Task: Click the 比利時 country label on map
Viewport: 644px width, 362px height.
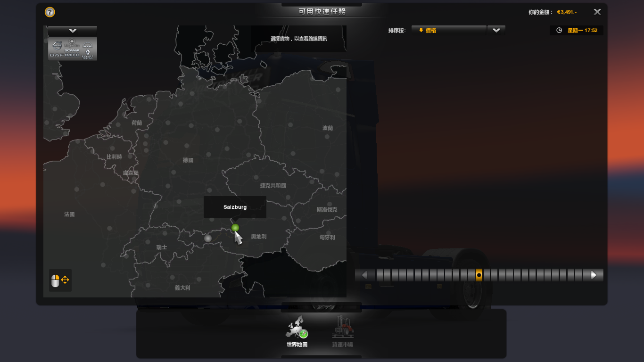Action: (114, 156)
